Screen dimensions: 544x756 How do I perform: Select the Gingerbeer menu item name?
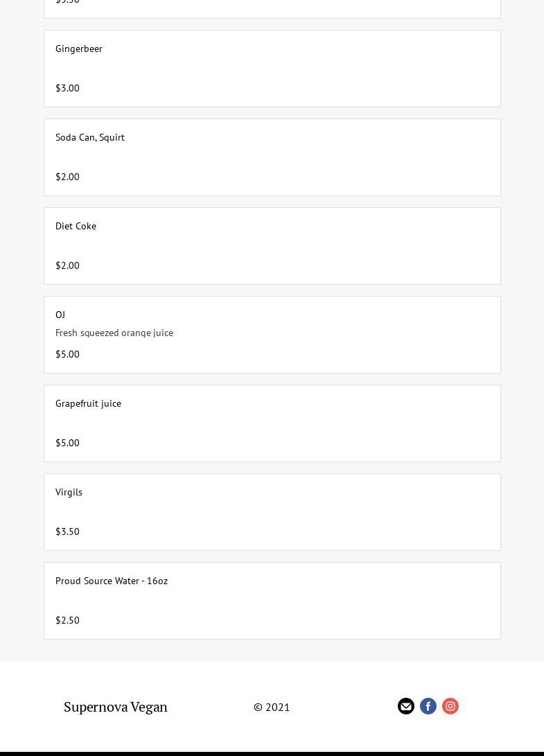pyautogui.click(x=79, y=49)
